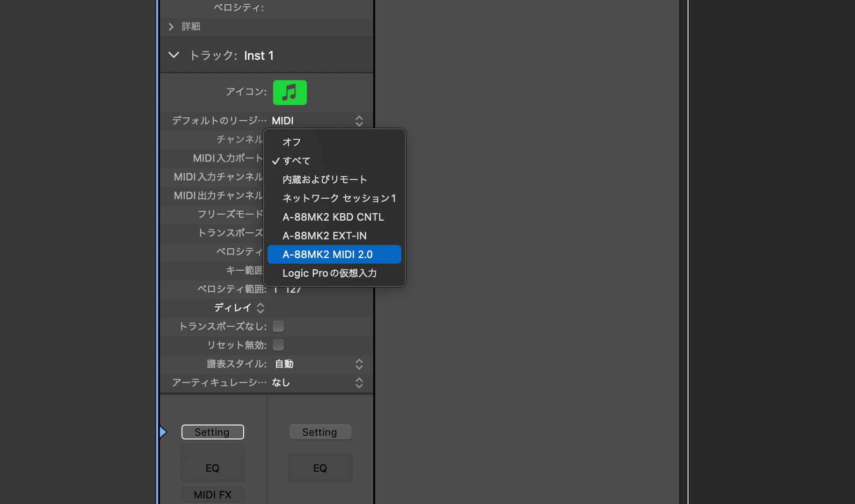
Task: Toggle the リセット無効 checkbox
Action: (278, 345)
